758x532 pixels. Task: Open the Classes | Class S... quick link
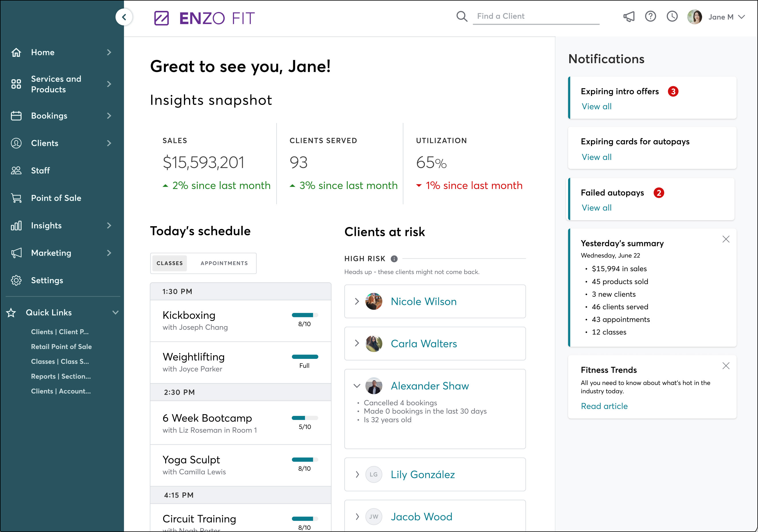[x=60, y=361]
